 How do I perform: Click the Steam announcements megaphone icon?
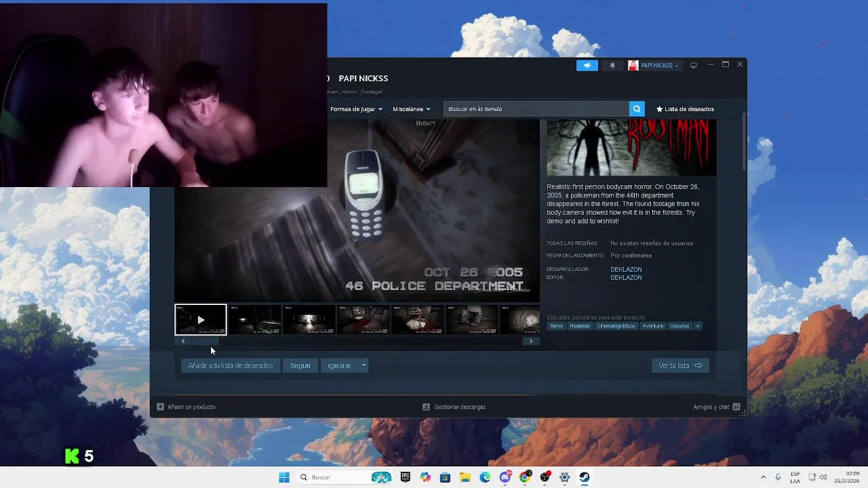coord(587,65)
